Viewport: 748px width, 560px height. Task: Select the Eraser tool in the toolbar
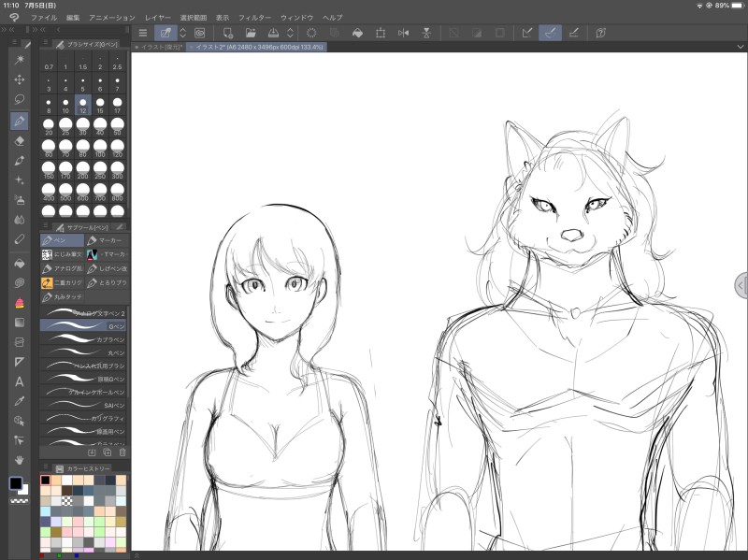20,140
